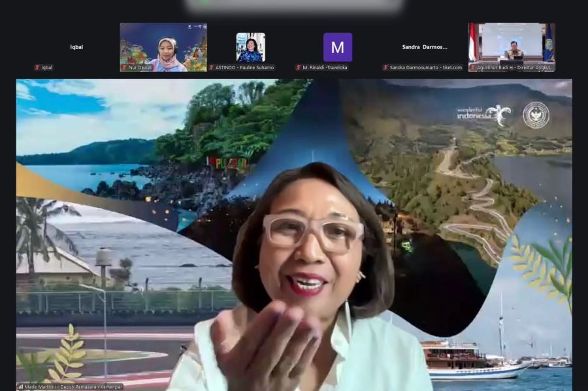Click the ministry emblem in the top right background
Screen dimensions: 588x391
(537, 114)
